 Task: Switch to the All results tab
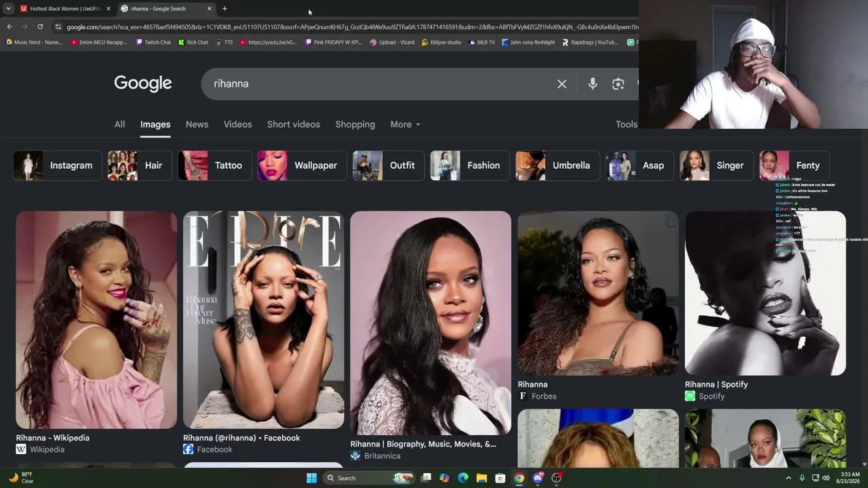[x=119, y=125]
